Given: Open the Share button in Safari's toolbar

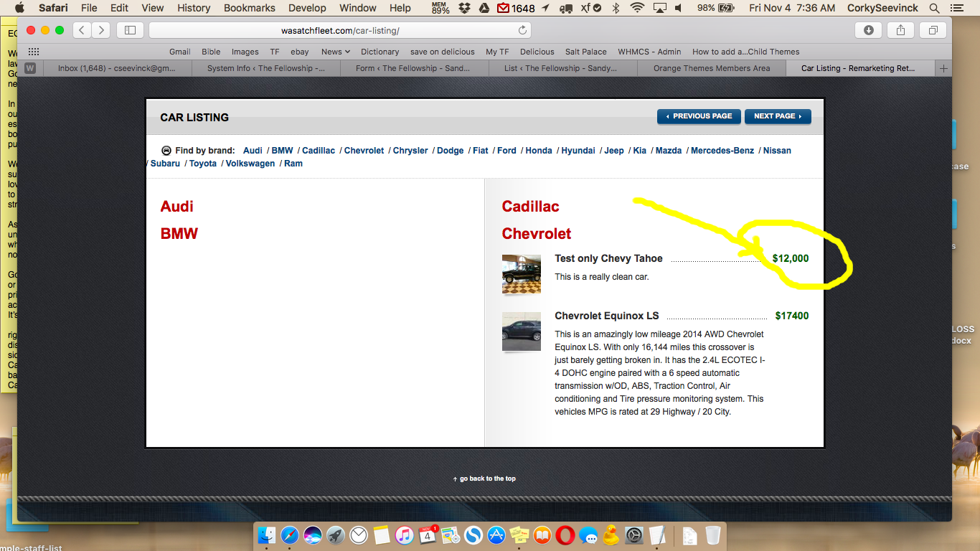Looking at the screenshot, I should (x=900, y=30).
